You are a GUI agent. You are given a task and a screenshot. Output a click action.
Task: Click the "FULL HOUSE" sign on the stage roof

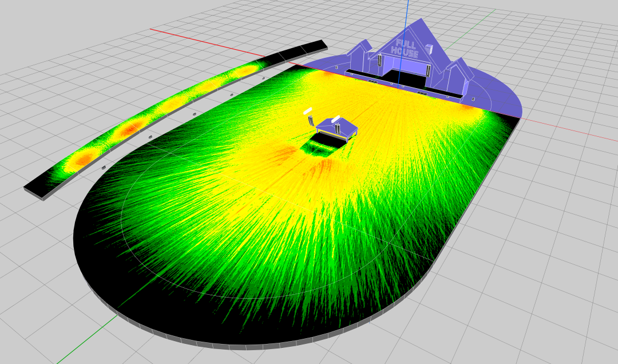pos(405,49)
